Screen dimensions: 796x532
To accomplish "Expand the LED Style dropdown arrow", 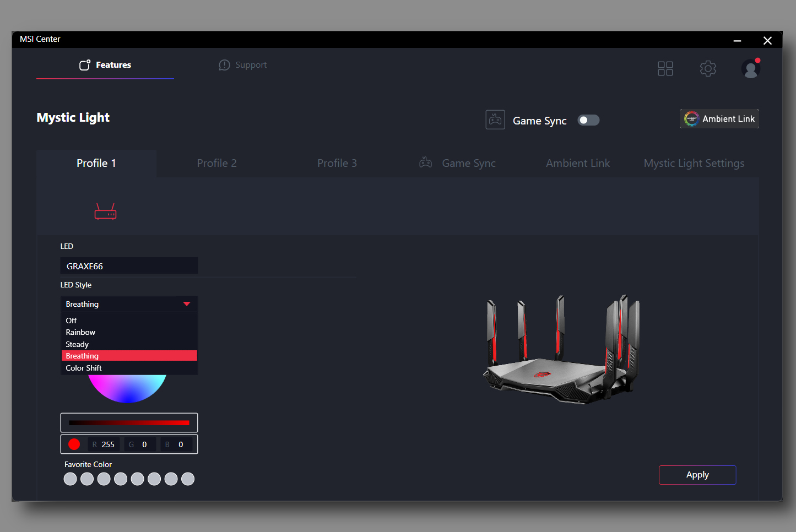I will (187, 304).
